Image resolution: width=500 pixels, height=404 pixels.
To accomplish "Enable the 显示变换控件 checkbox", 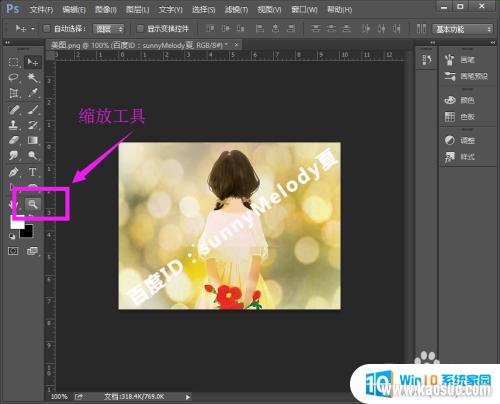I will [140, 29].
